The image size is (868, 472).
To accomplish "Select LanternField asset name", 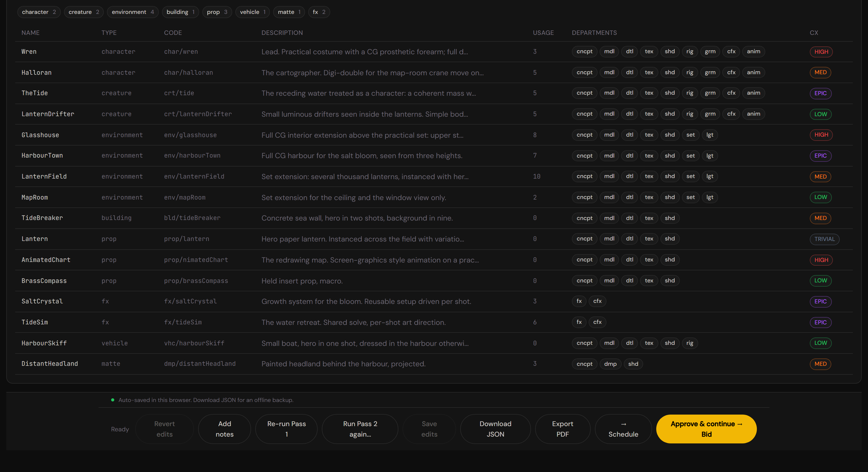I will click(44, 176).
